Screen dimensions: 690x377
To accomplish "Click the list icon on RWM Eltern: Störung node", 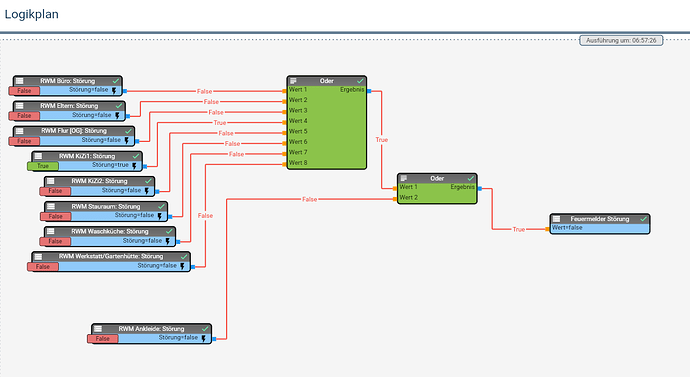I will pos(20,106).
